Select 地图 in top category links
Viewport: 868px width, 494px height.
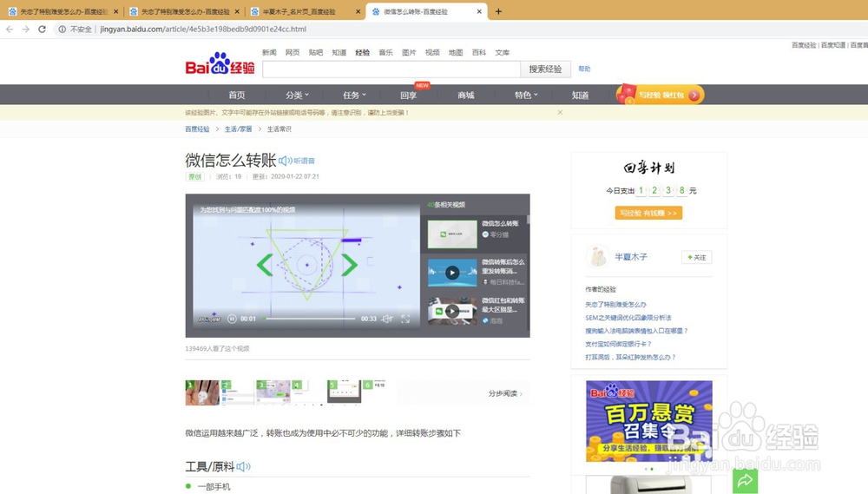point(456,53)
